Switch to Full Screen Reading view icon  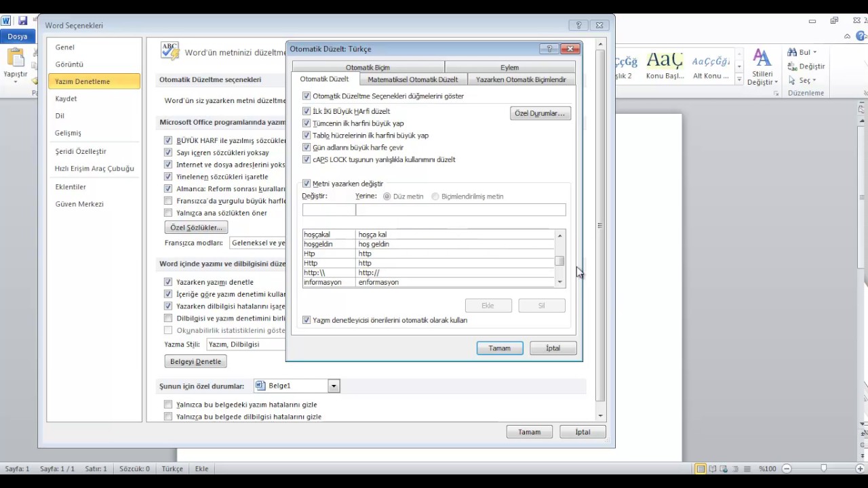click(x=713, y=468)
